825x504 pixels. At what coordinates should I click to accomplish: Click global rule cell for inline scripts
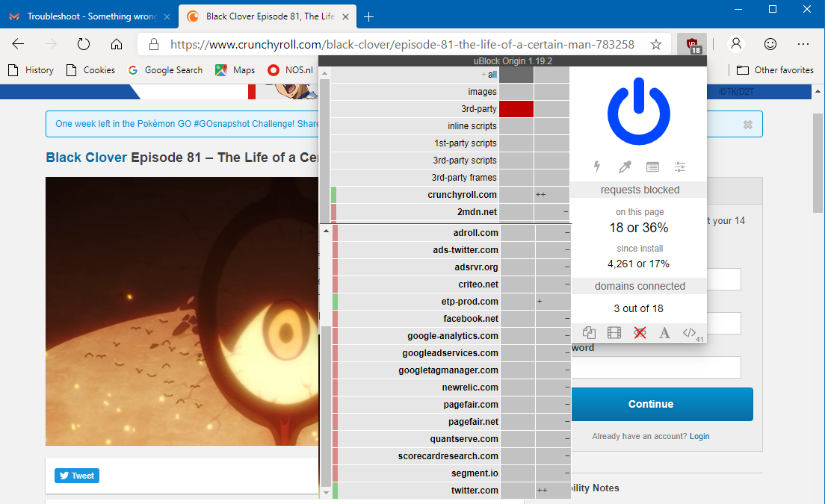(516, 126)
